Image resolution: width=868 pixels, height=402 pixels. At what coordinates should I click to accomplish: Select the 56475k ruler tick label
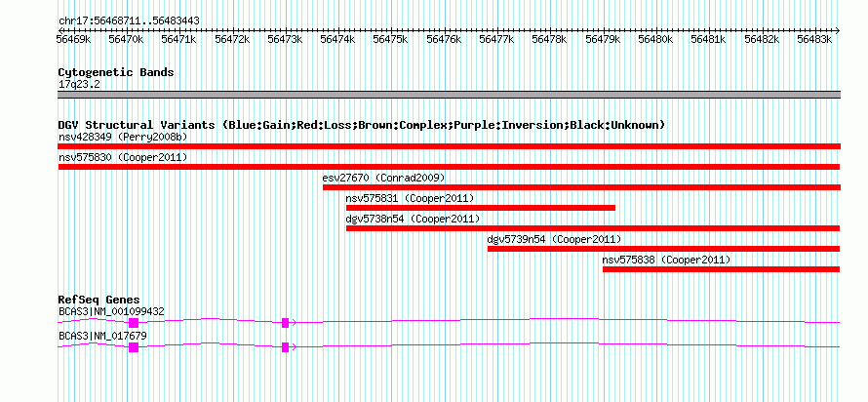click(391, 39)
